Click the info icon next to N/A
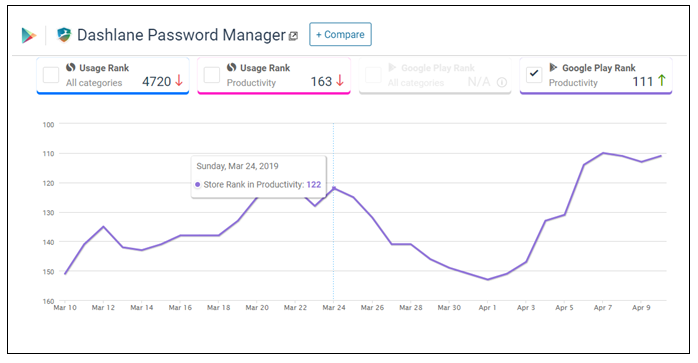Screen dimensions: 698x363 (x=502, y=82)
